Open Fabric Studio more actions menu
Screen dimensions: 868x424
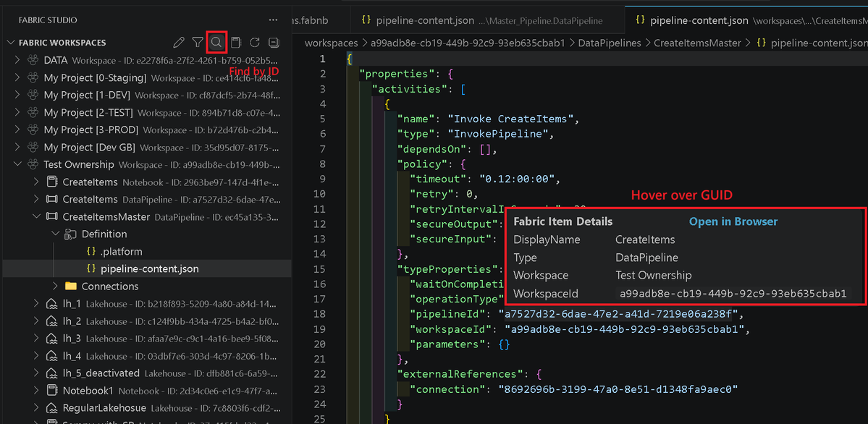tap(272, 19)
